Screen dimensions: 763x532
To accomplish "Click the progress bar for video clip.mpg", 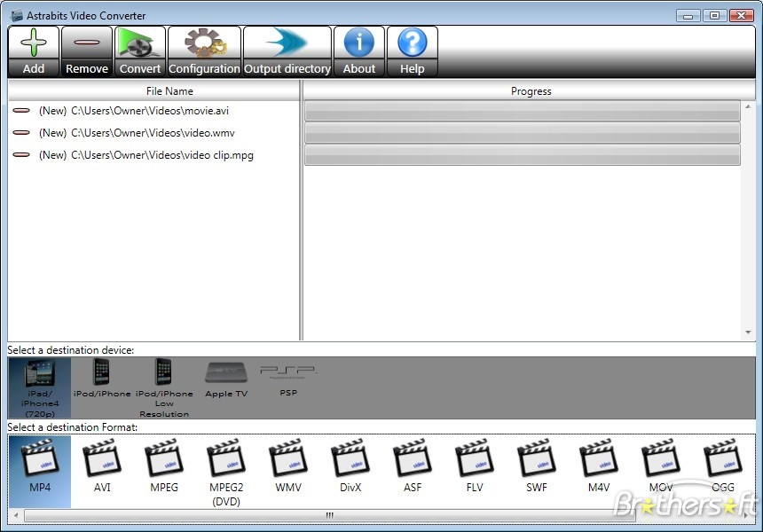I will [523, 155].
